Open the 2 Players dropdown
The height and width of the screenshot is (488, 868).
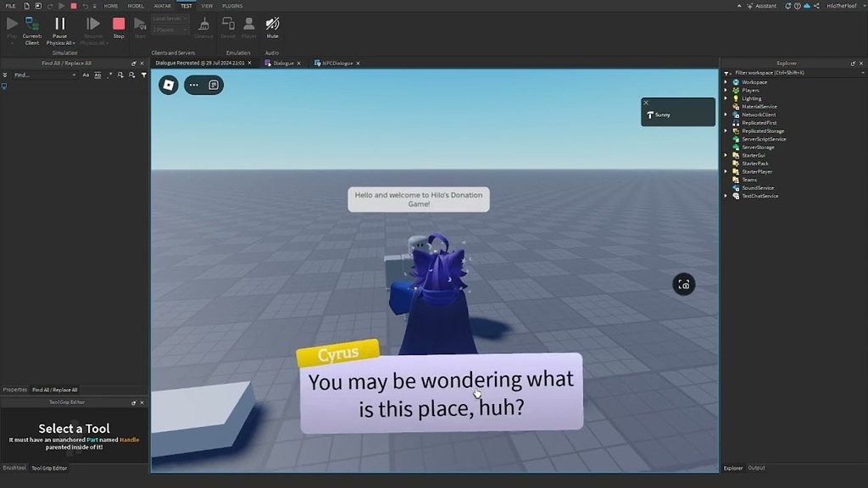pos(170,30)
